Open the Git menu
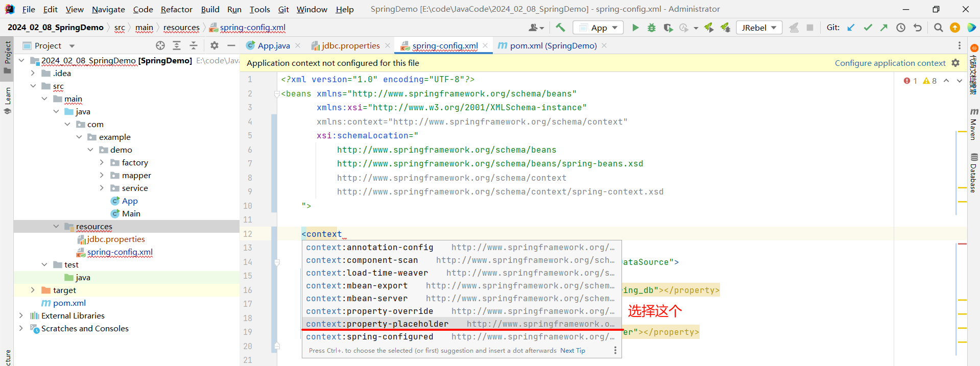Image resolution: width=980 pixels, height=366 pixels. pyautogui.click(x=283, y=9)
